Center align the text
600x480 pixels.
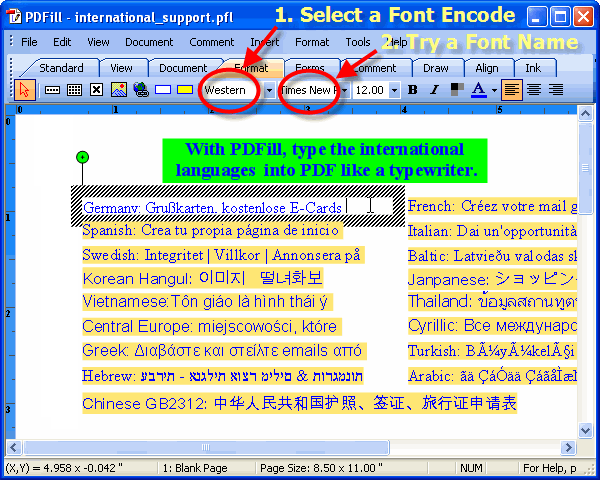534,90
